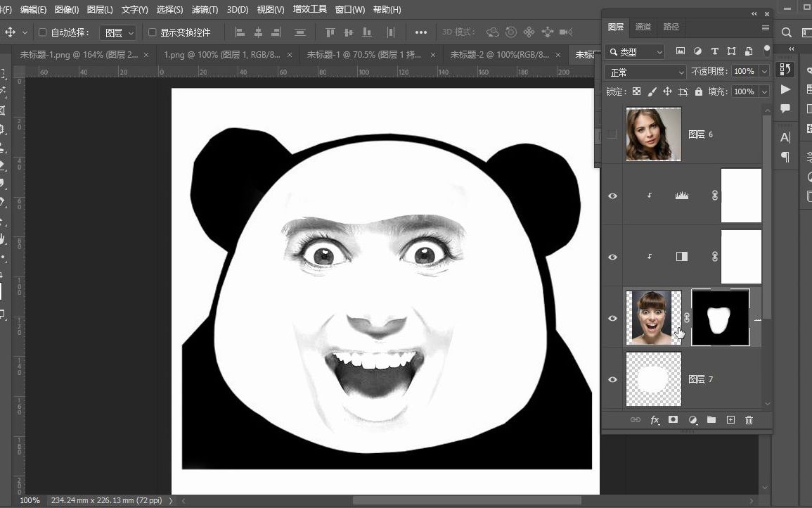
Task: Enable the 自动选择 checkbox
Action: click(x=42, y=32)
